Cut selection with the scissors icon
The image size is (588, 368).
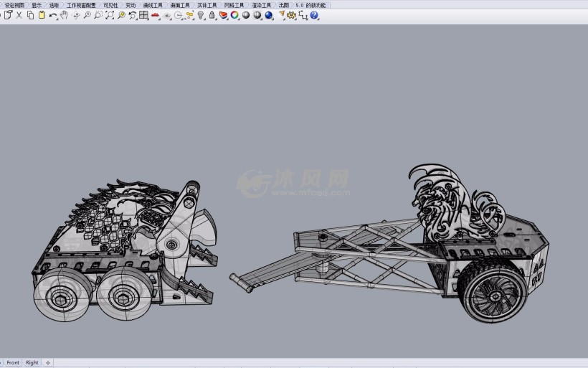click(x=19, y=15)
